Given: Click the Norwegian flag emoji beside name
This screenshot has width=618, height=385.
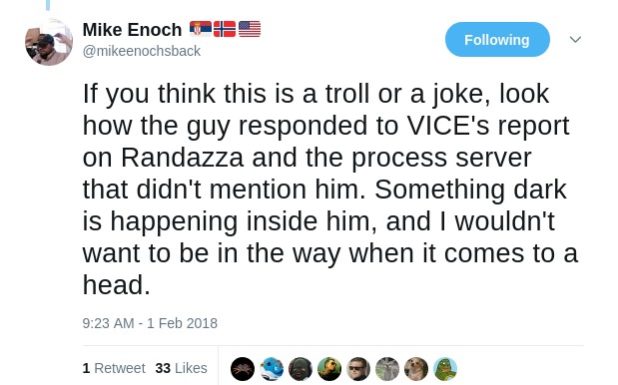Looking at the screenshot, I should (225, 29).
